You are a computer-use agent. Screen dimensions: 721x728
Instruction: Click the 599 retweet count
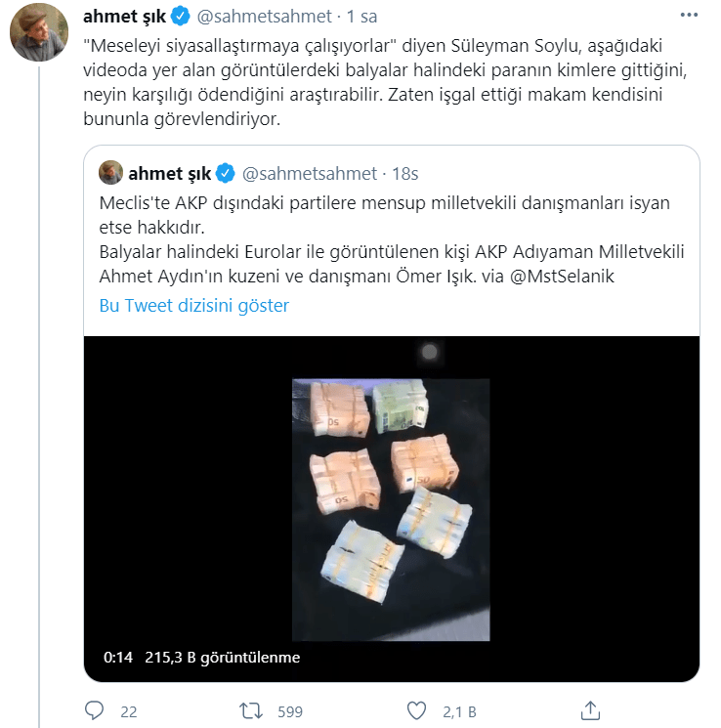click(290, 711)
